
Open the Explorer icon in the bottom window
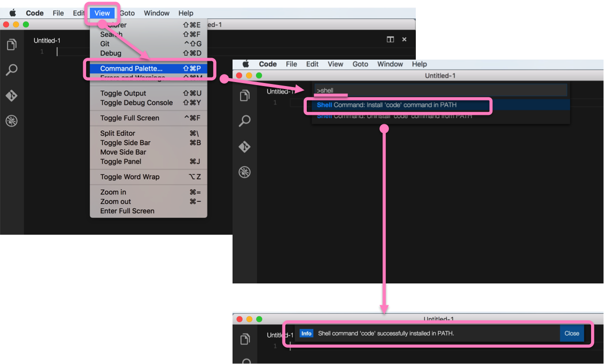pos(244,339)
